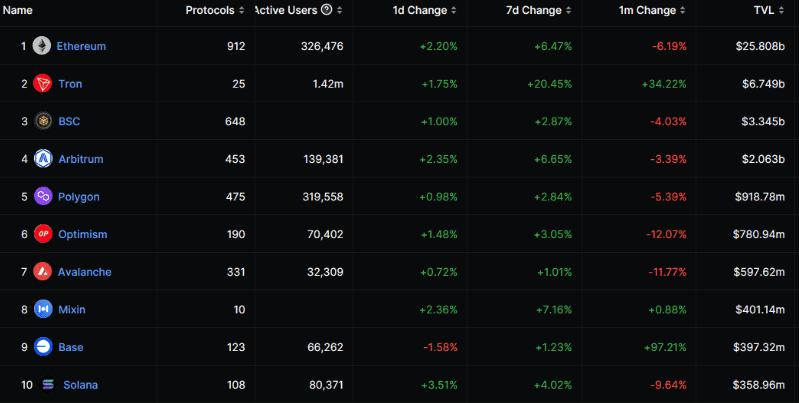The image size is (799, 403).
Task: Click the Mixin chain logo icon
Action: pos(43,309)
